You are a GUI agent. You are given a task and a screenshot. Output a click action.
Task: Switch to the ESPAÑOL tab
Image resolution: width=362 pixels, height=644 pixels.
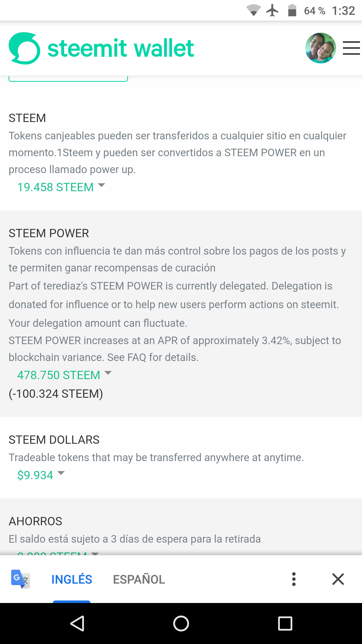(139, 579)
